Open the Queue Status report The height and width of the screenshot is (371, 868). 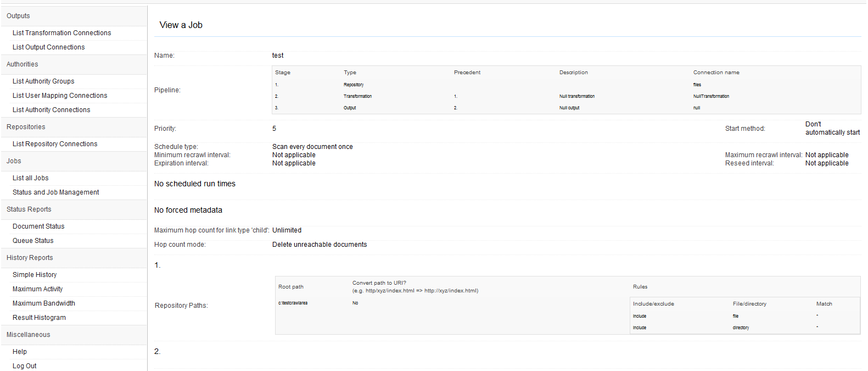pos(33,241)
